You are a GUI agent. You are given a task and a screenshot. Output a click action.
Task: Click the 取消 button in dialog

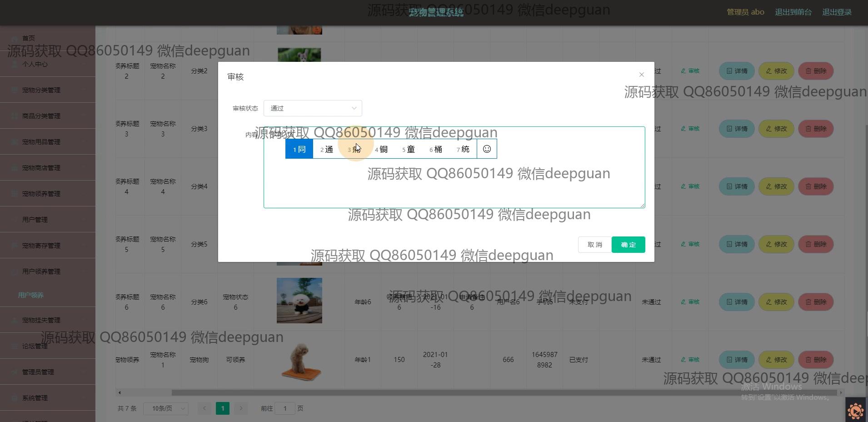point(594,245)
